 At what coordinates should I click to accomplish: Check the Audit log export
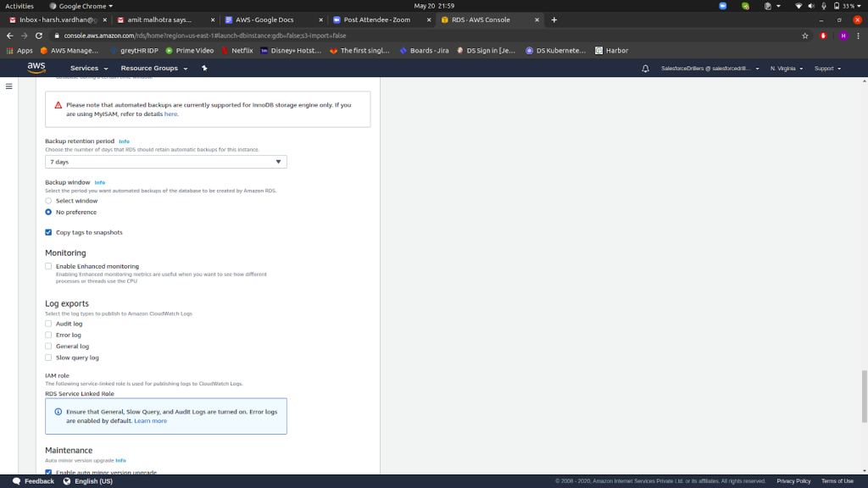pyautogui.click(x=48, y=324)
